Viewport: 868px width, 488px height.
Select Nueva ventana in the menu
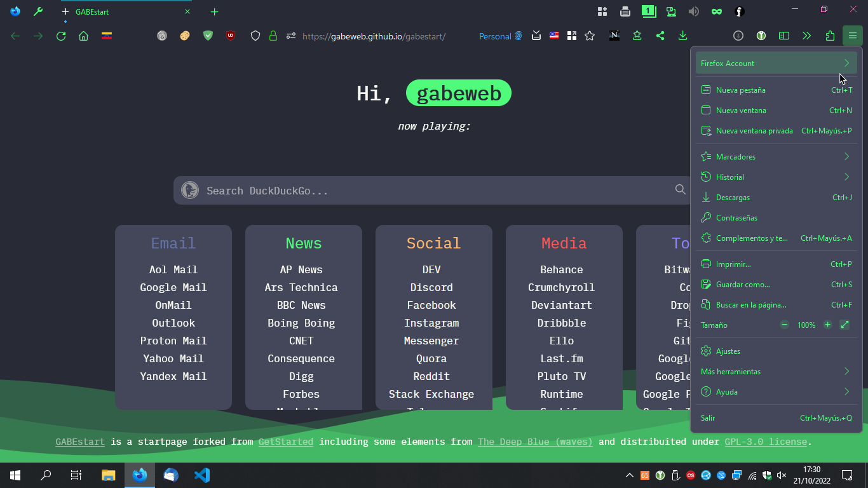tap(776, 110)
